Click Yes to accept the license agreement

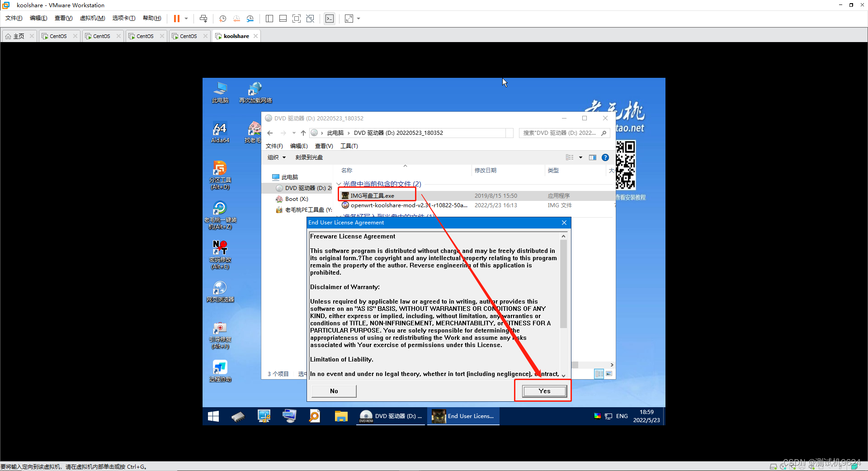point(544,391)
